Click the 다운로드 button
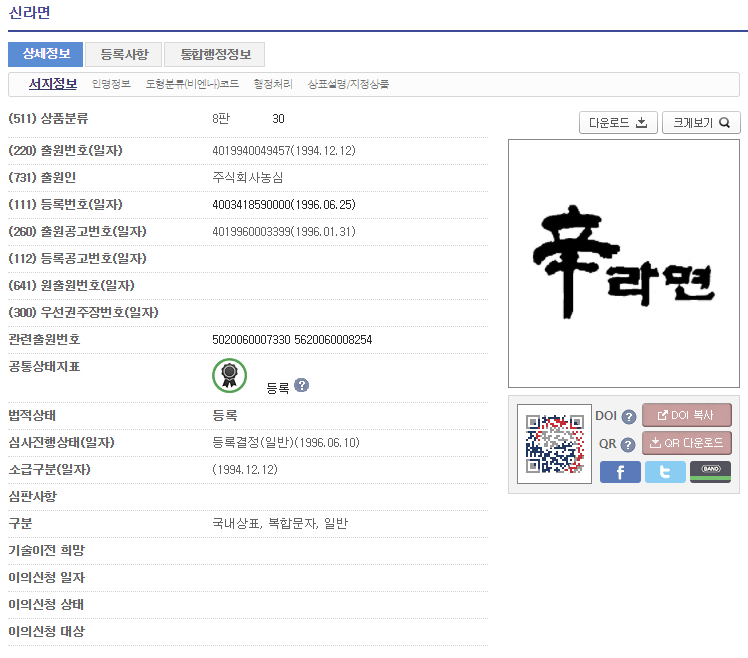Screen dimensions: 748x658 [617, 123]
